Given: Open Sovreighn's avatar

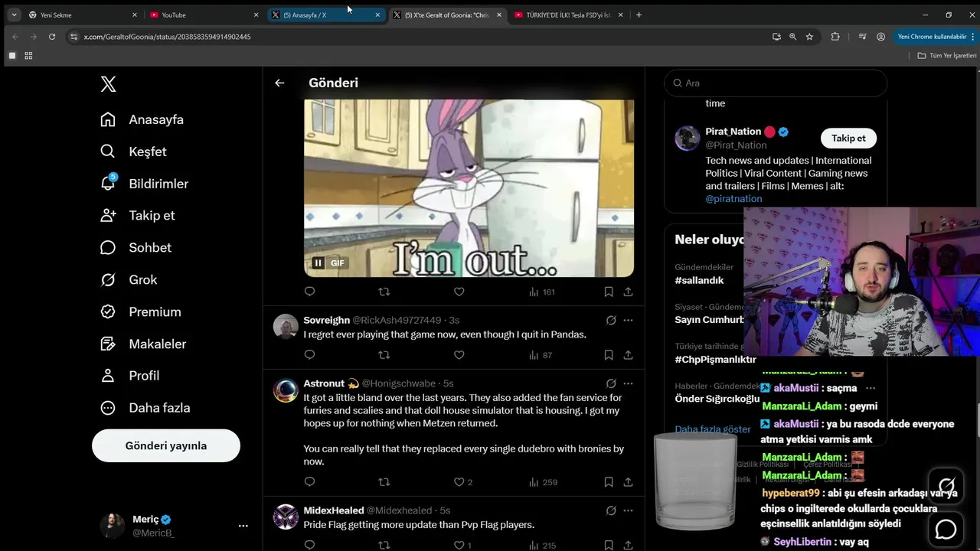Looking at the screenshot, I should (x=286, y=326).
